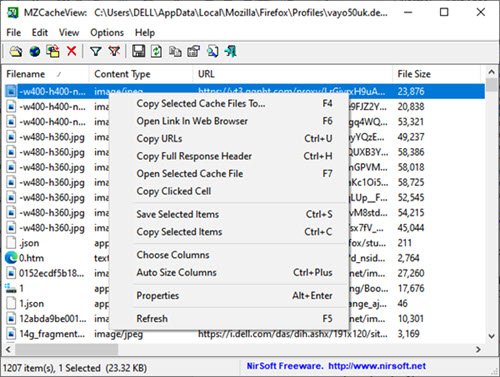Image resolution: width=500 pixels, height=377 pixels.
Task: Click the file size value 2,764
Action: tap(408, 258)
